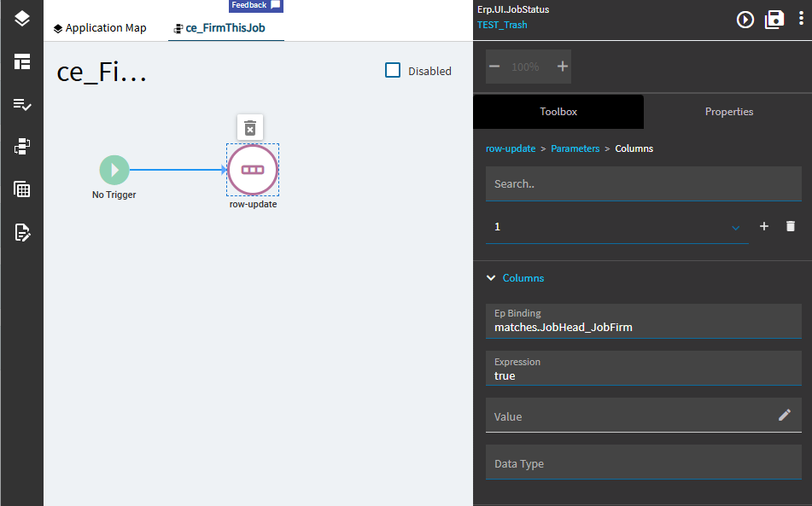812x506 pixels.
Task: Open the data table icon in sidebar
Action: (x=21, y=189)
